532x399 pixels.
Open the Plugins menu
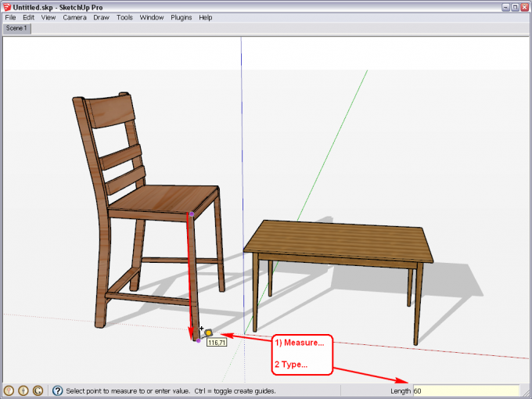pyautogui.click(x=182, y=17)
